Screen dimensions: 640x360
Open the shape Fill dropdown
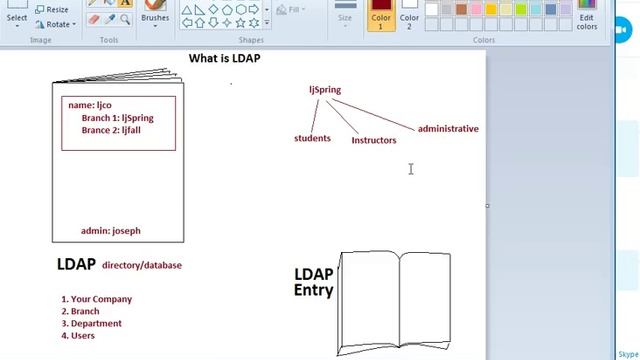291,9
